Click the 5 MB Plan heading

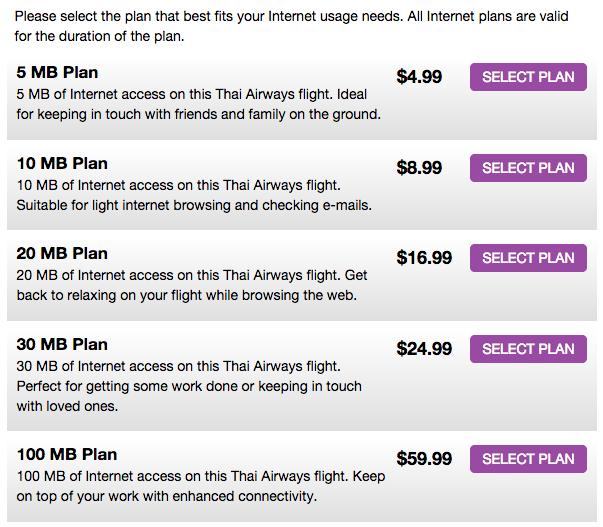point(58,73)
